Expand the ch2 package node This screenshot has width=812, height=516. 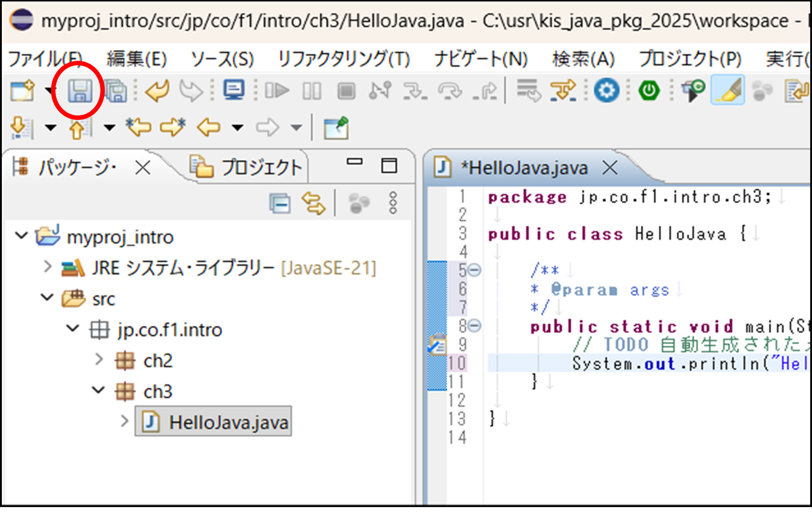99,360
